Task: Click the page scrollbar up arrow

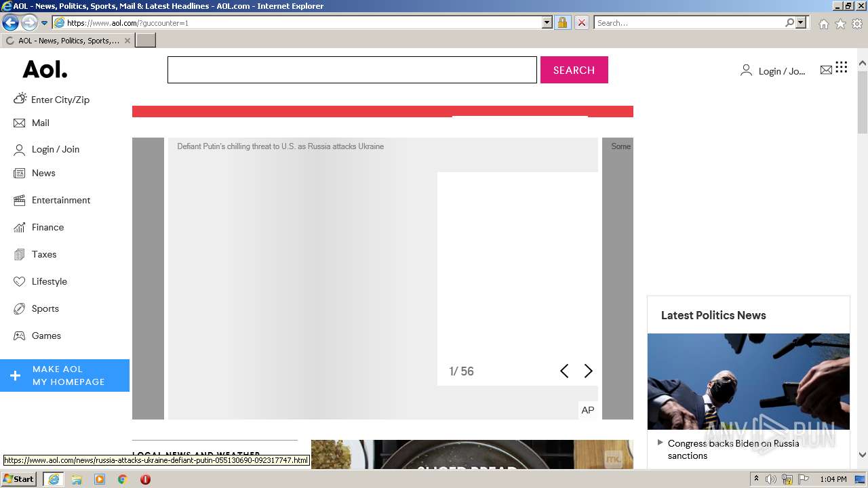Action: click(863, 64)
